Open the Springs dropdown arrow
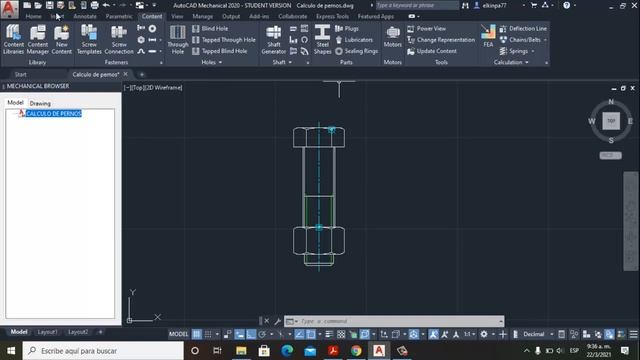 533,51
